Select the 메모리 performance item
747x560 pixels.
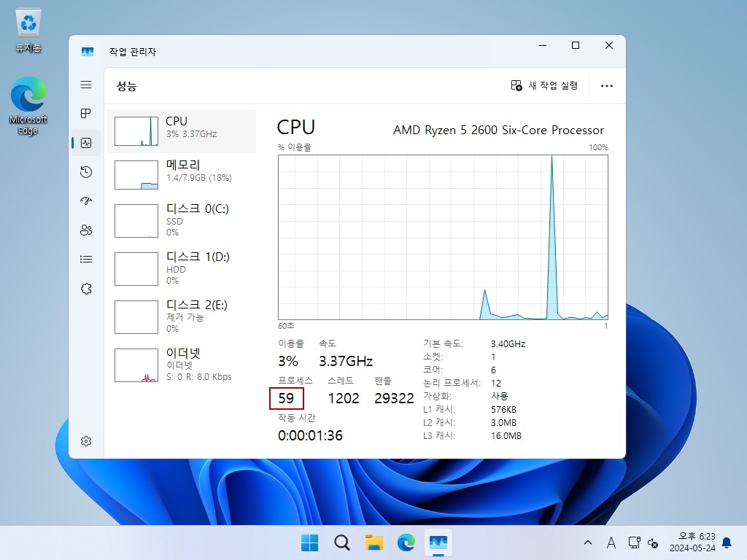(x=182, y=174)
